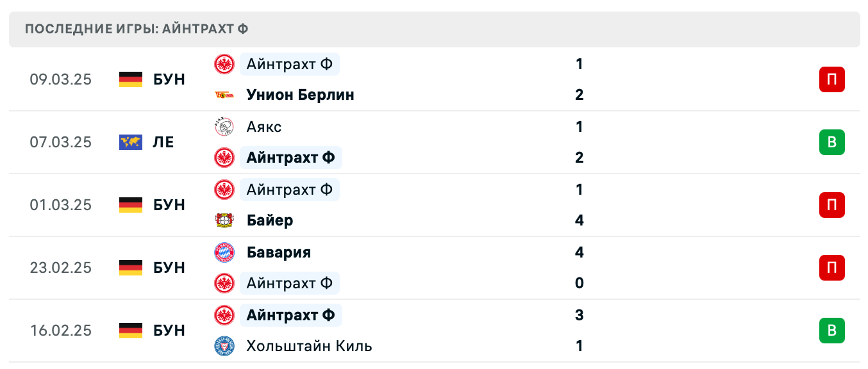Viewport: 868px width, 369px height.
Task: Click the red П badge of the Bavaria match
Action: pyautogui.click(x=832, y=268)
